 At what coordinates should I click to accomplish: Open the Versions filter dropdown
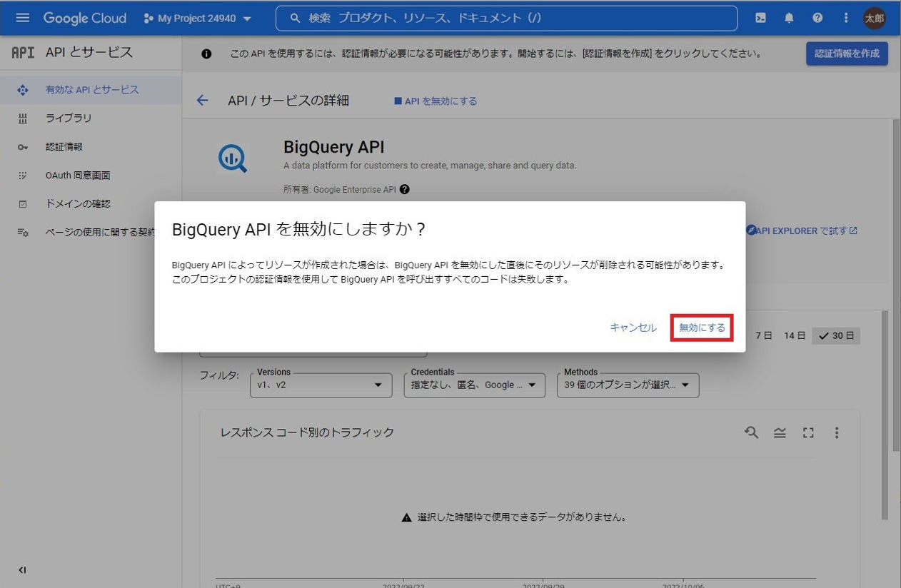(321, 385)
